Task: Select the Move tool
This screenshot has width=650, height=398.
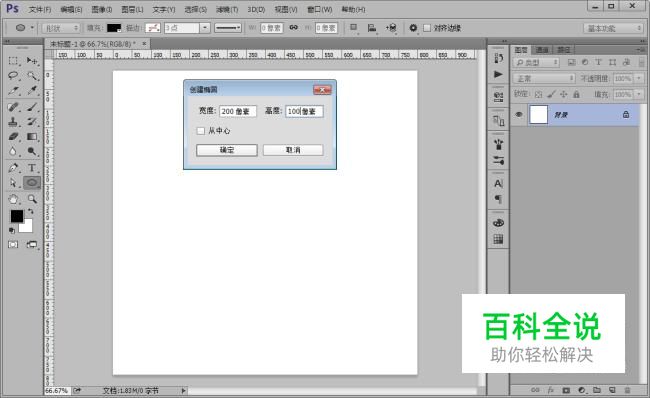Action: (32, 61)
